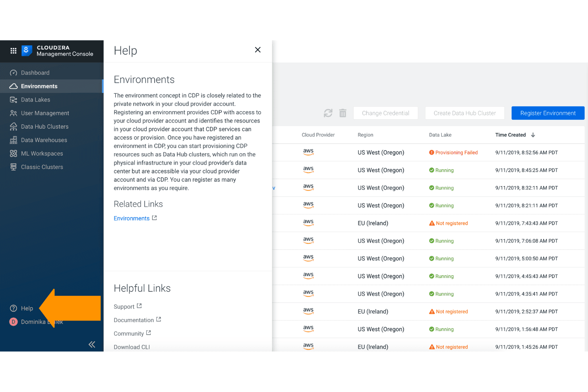Click the trash delete icon

[343, 113]
